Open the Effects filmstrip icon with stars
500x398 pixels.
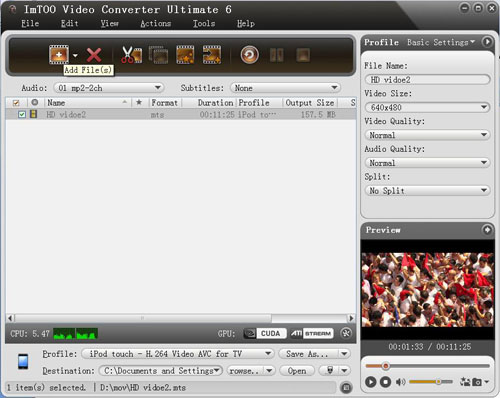(185, 55)
